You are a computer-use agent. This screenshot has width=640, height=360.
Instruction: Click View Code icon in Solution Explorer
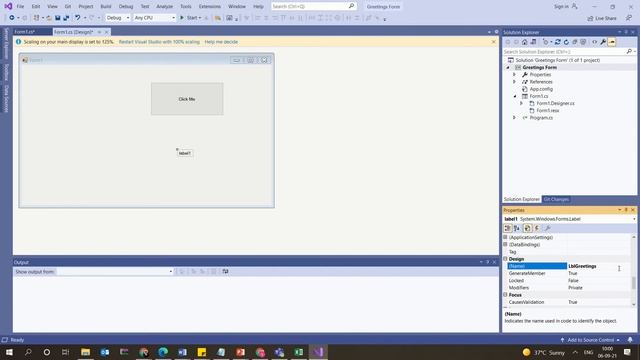[594, 42]
